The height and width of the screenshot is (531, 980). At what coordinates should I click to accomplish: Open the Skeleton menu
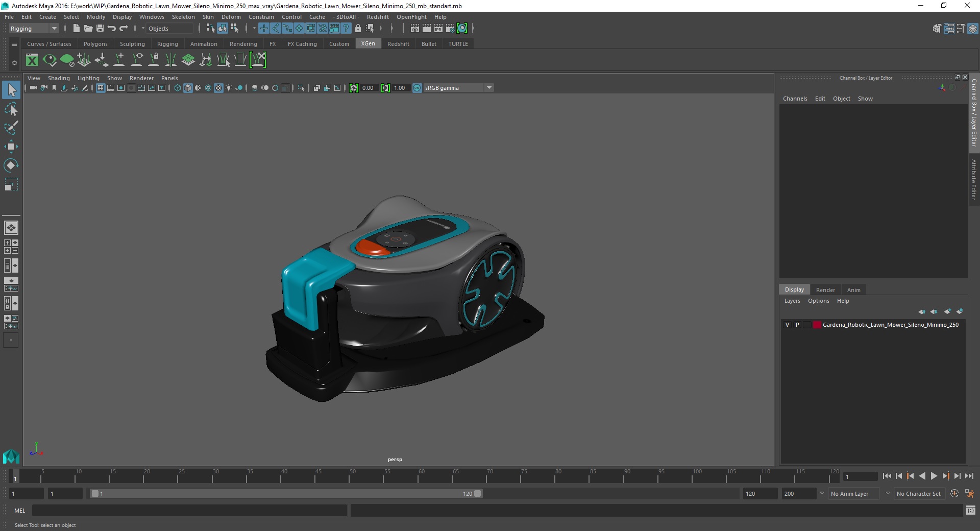pos(183,17)
